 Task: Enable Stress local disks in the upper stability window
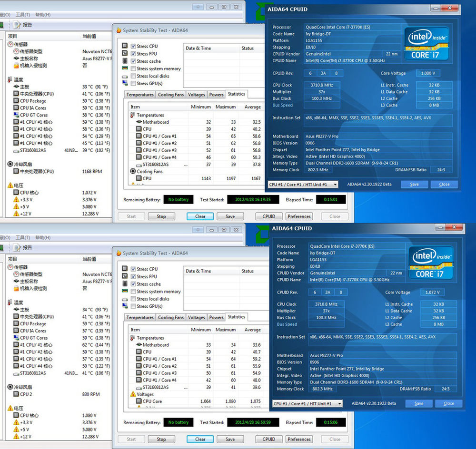click(x=133, y=76)
